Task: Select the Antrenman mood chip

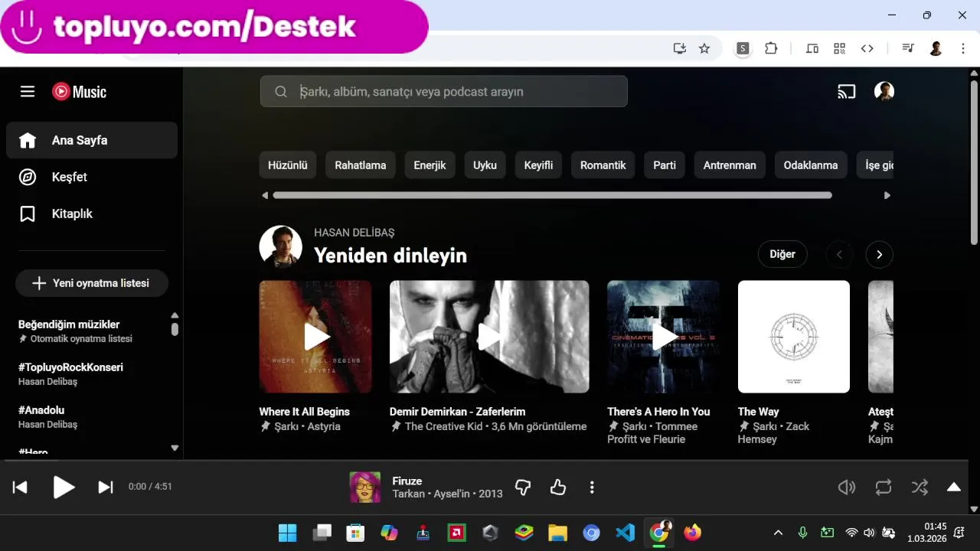Action: (730, 165)
